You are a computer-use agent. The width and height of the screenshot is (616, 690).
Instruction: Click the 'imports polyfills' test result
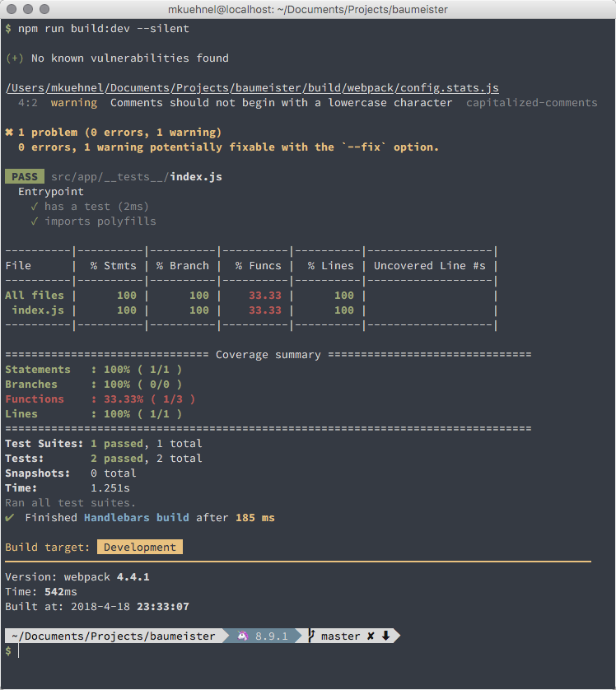[x=100, y=221]
